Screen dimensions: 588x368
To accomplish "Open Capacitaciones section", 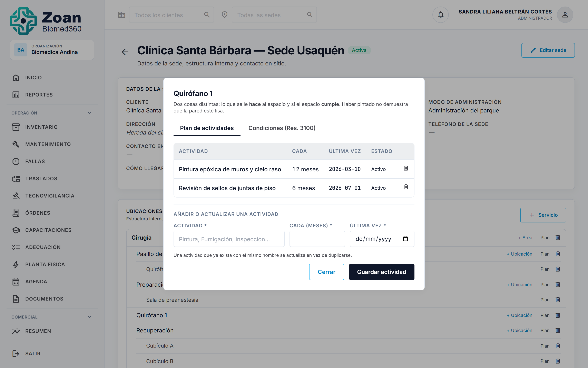I will coord(52,230).
